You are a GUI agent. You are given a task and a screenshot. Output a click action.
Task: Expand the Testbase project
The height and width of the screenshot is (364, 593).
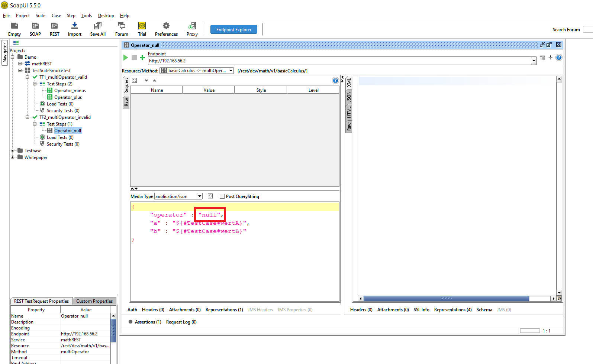13,151
